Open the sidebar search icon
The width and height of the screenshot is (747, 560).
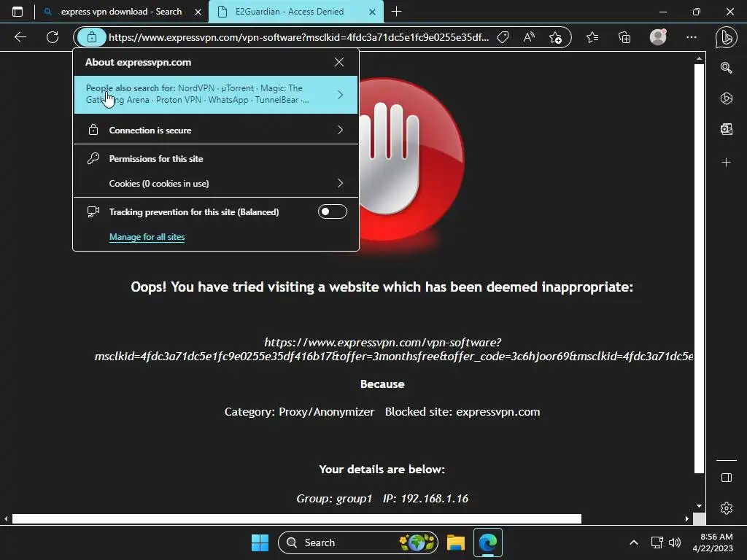coord(726,68)
